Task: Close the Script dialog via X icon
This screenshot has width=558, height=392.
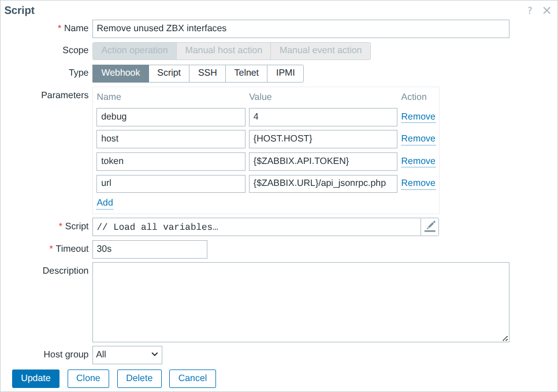Action: (546, 10)
